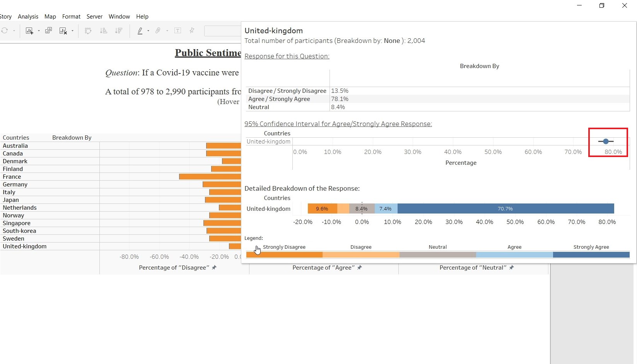Click the Sort descending icon
Viewport: 637px width, 364px height.
(x=119, y=31)
